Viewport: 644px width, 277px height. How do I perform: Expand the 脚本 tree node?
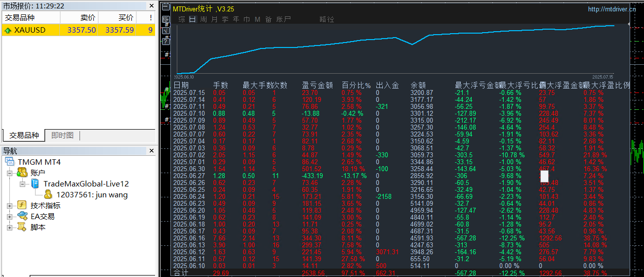click(9, 228)
